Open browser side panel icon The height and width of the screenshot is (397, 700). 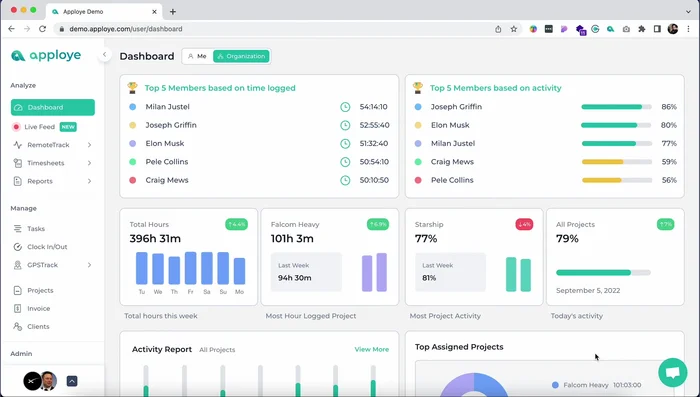coord(657,29)
